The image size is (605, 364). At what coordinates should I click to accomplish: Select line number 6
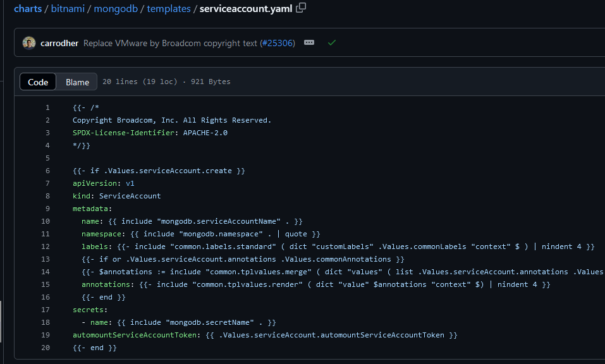pyautogui.click(x=47, y=171)
